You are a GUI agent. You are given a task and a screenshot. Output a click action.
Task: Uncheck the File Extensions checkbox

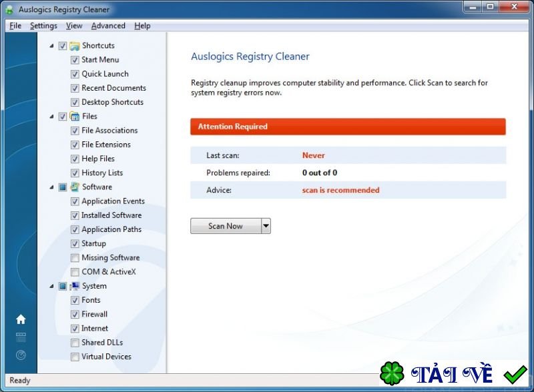[x=75, y=145]
